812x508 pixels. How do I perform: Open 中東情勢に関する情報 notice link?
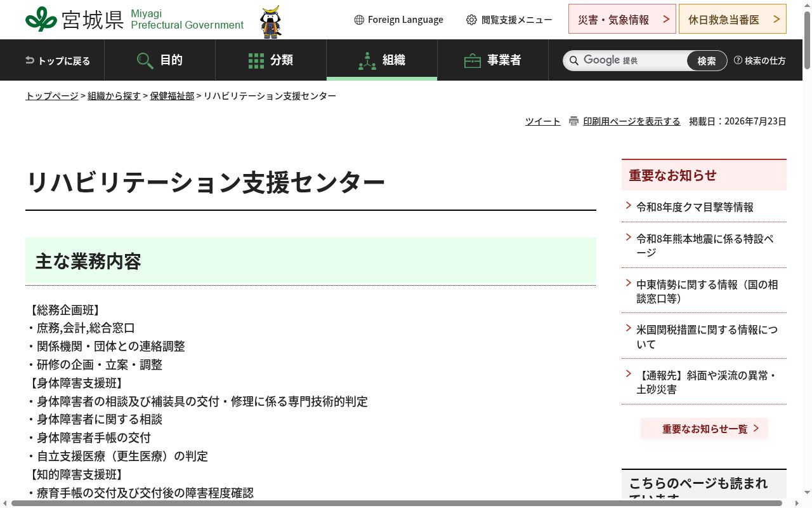[707, 291]
